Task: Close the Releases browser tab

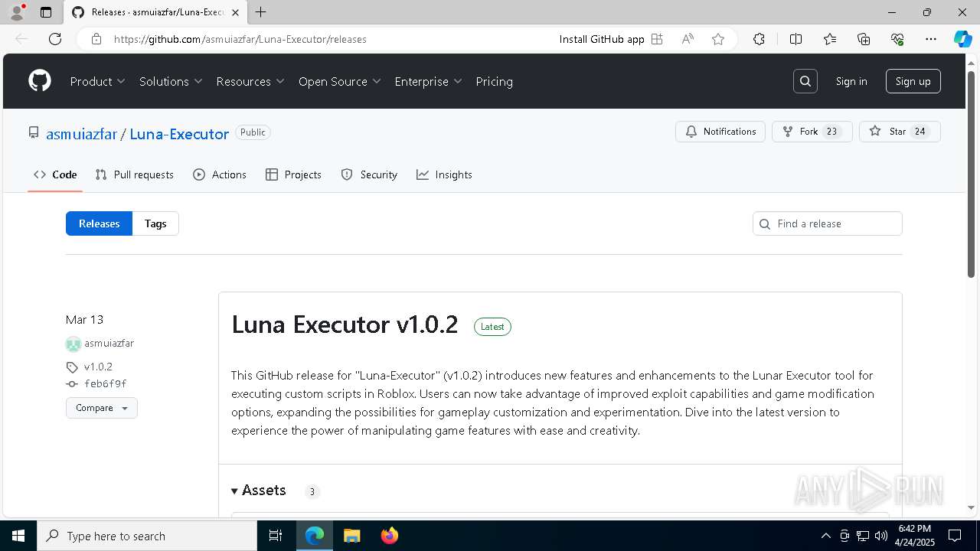Action: coord(236,12)
